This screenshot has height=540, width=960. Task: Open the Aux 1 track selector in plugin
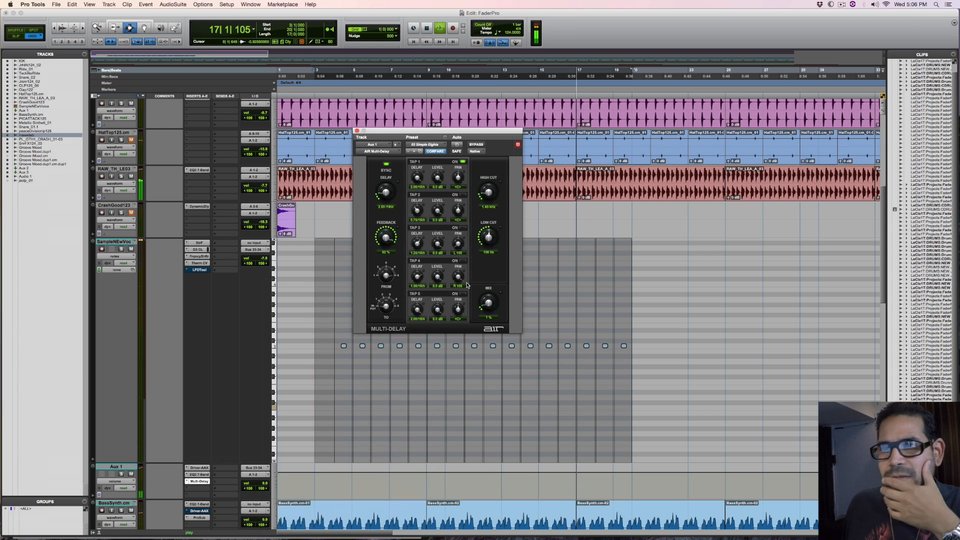373,144
